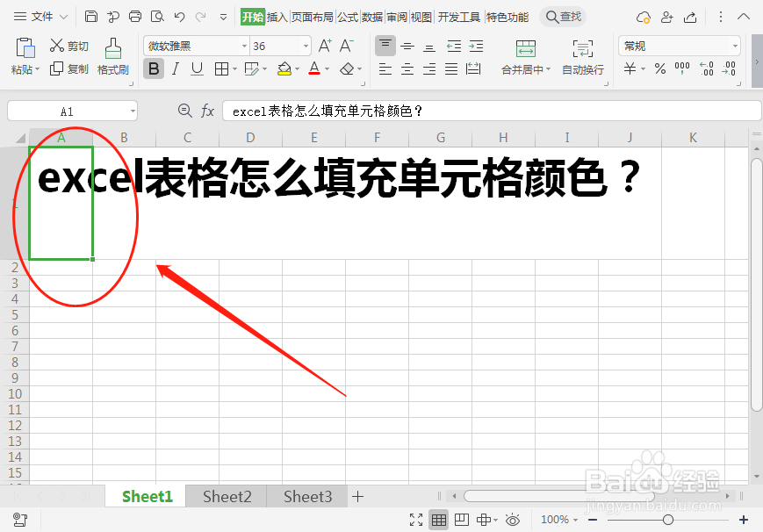Open the font color dropdown arrow
763x532 pixels.
[327, 69]
